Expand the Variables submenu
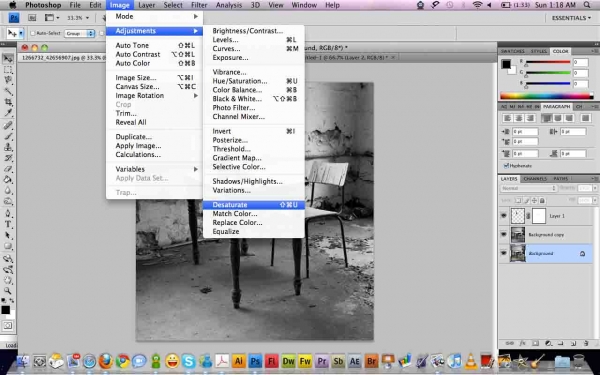 coord(154,169)
